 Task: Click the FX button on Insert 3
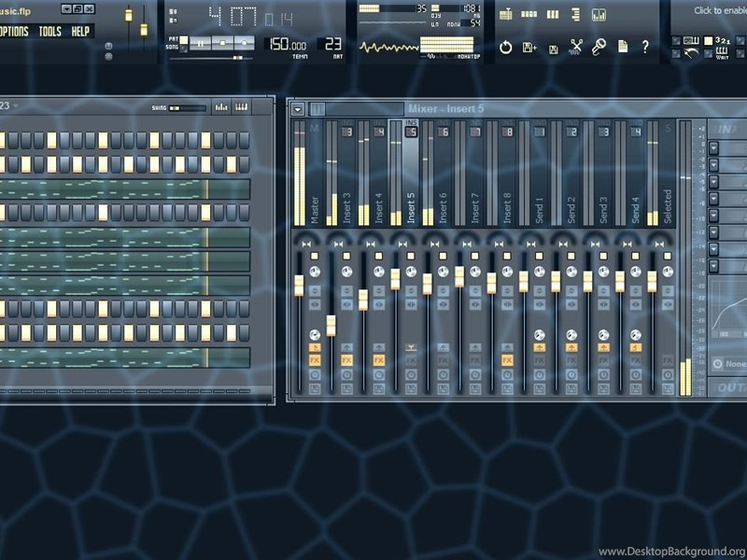(346, 360)
